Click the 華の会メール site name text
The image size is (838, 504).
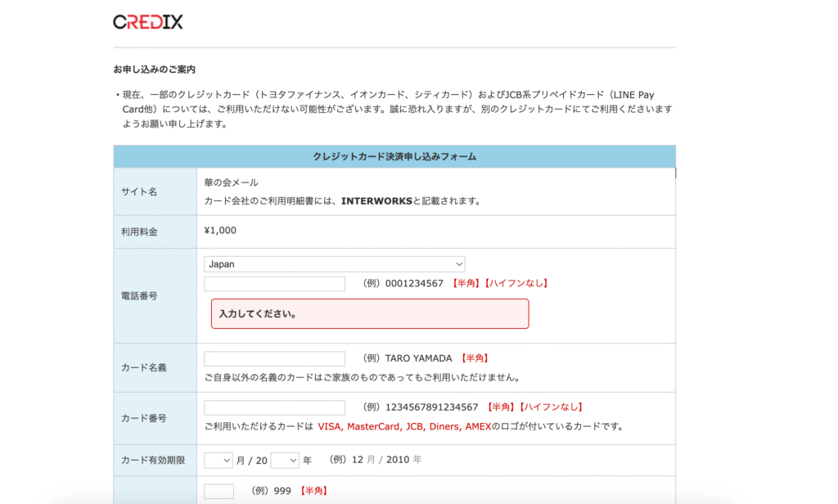pos(231,182)
